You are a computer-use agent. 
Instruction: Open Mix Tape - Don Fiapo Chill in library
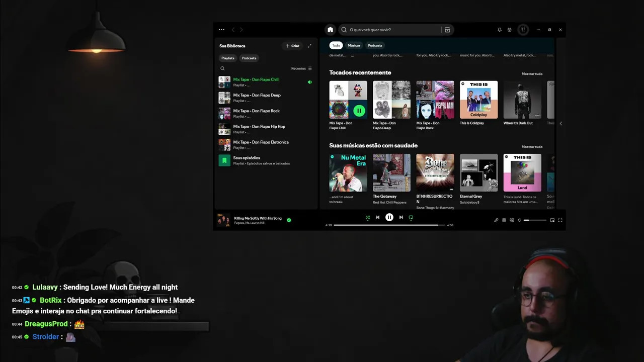(x=266, y=82)
